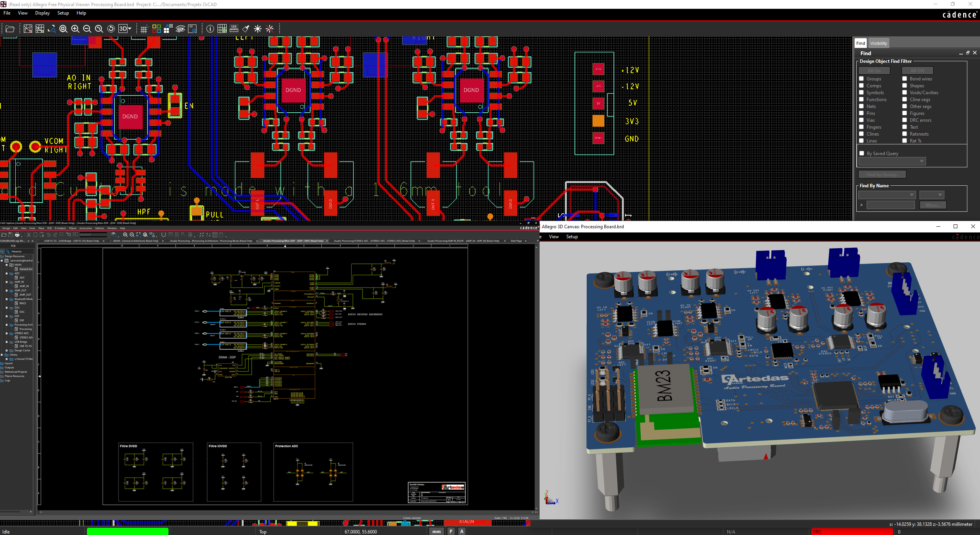
Task: Click the Visibility panel tab in Find panel
Action: tap(880, 43)
